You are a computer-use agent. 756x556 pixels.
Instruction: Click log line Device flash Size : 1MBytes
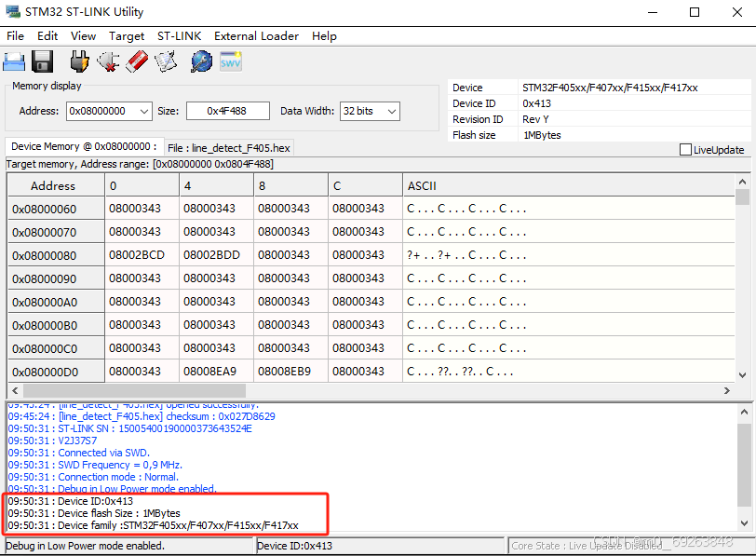(94, 513)
